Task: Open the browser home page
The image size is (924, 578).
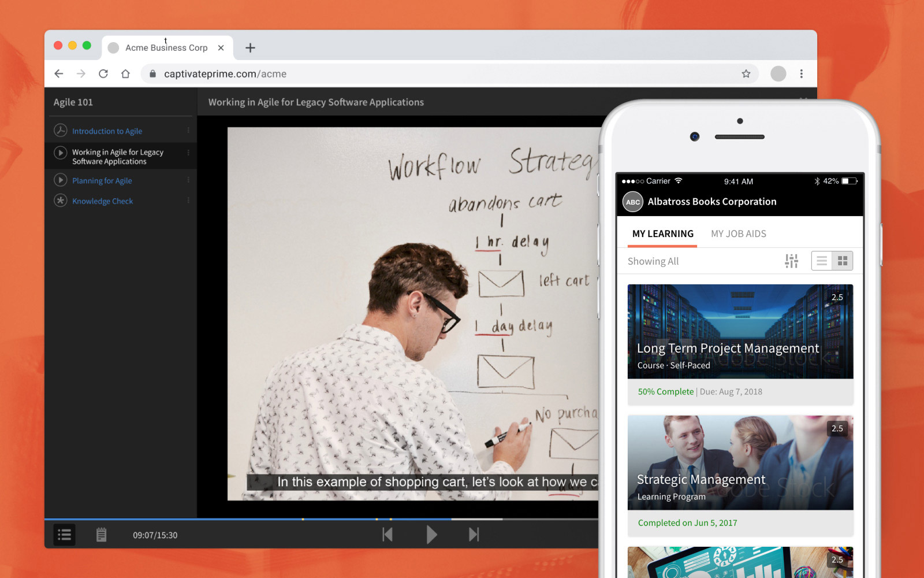Action: pos(125,74)
